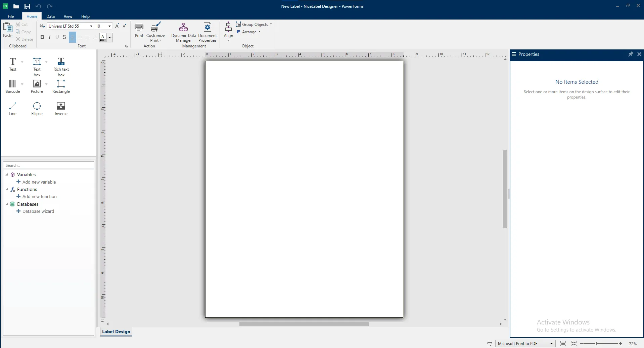Image resolution: width=644 pixels, height=348 pixels.
Task: Select the Rectangle tool
Action: point(61,86)
